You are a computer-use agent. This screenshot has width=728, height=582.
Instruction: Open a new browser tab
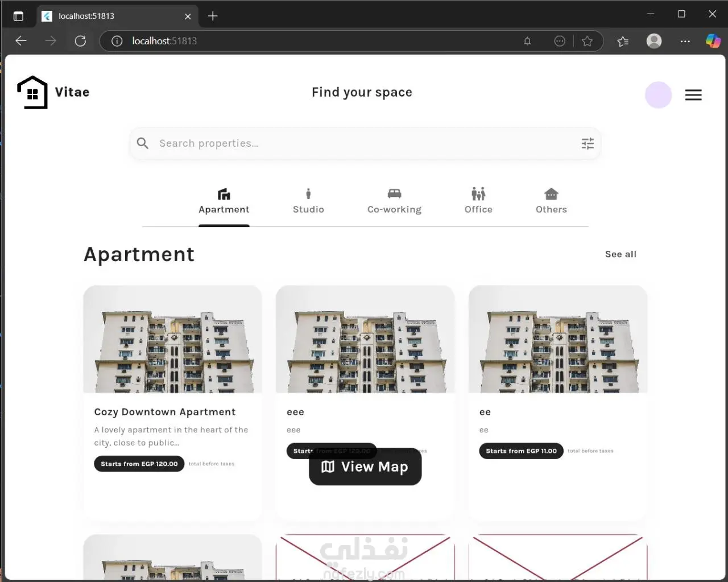click(213, 16)
